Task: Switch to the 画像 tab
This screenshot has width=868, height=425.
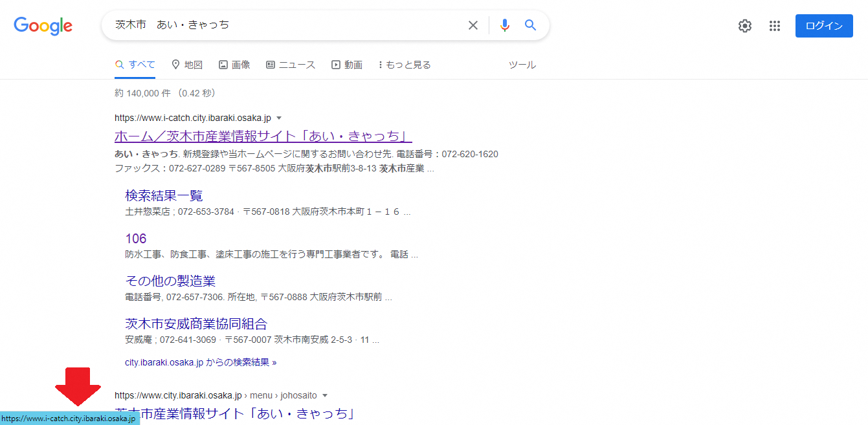Action: click(x=234, y=65)
